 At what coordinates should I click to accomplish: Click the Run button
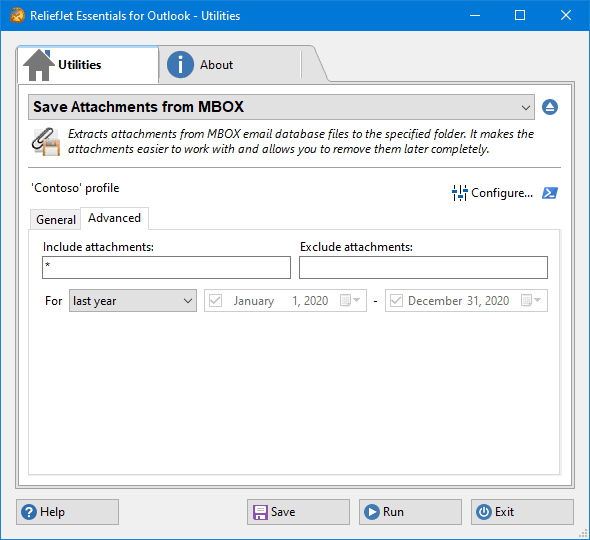pos(410,512)
